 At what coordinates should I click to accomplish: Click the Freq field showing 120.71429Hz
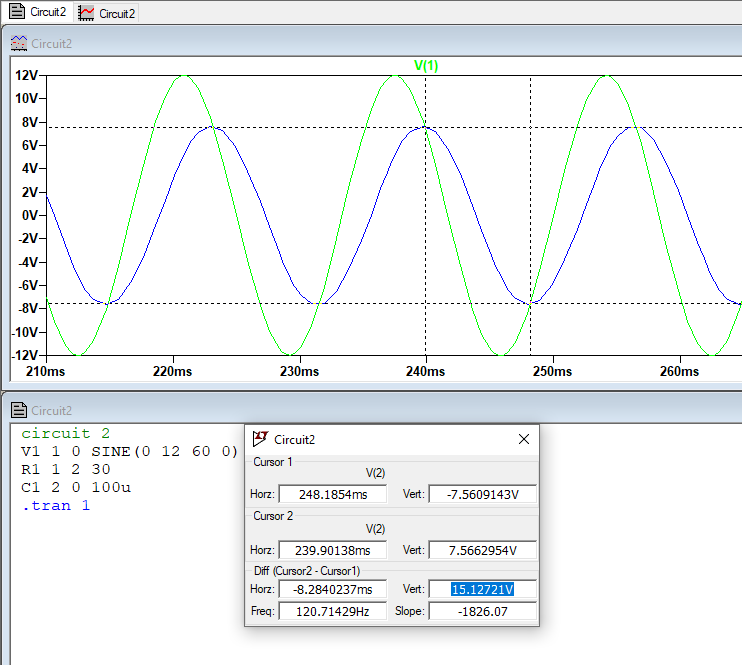[x=331, y=610]
